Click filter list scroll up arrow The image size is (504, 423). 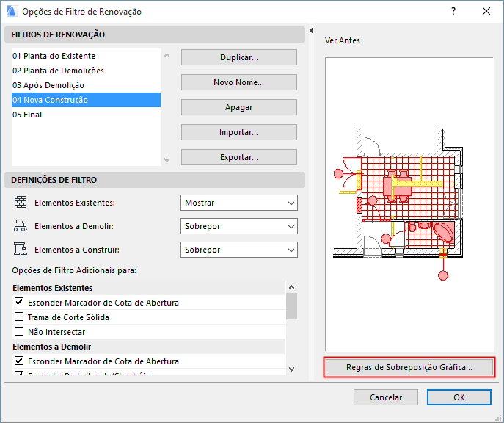(167, 55)
